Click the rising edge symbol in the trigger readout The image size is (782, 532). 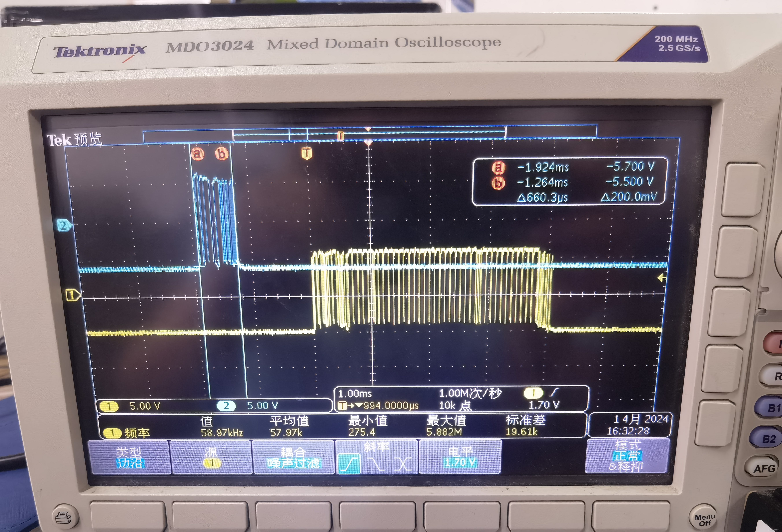(x=554, y=392)
